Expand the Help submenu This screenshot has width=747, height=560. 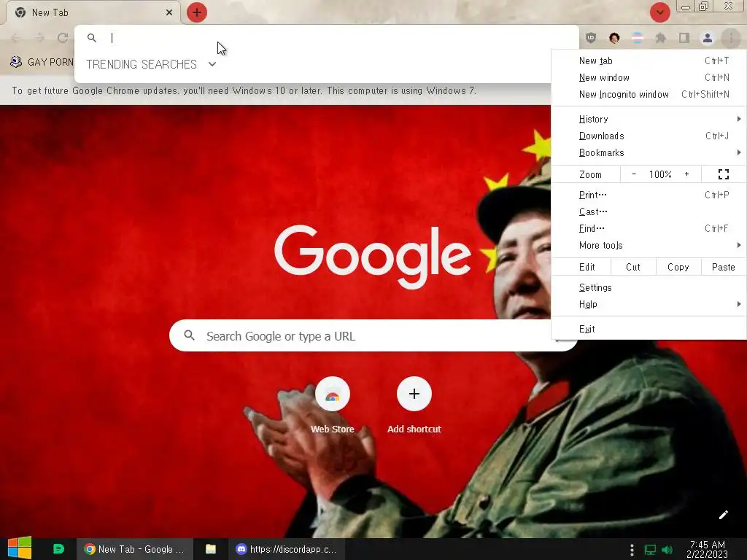point(649,304)
